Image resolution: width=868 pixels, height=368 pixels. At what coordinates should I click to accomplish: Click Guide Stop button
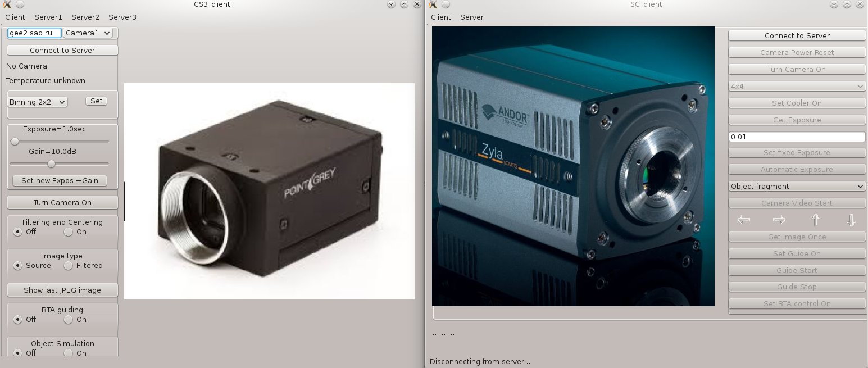tap(797, 287)
